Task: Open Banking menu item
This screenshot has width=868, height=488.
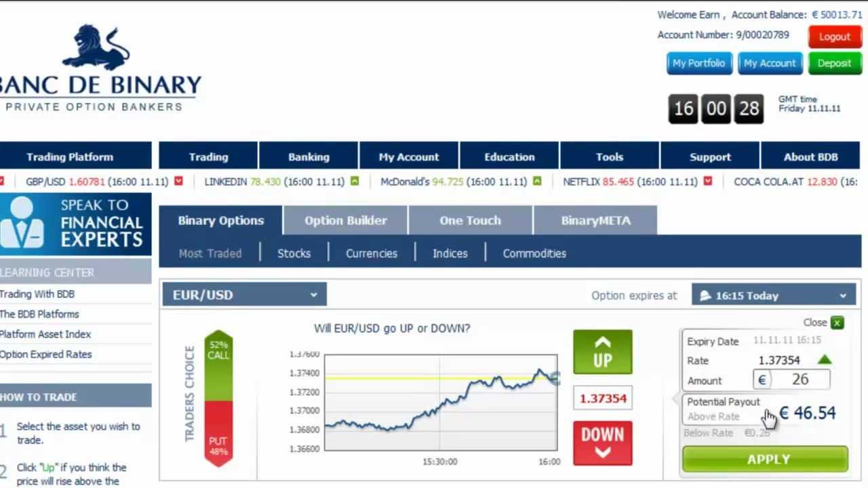Action: [309, 157]
